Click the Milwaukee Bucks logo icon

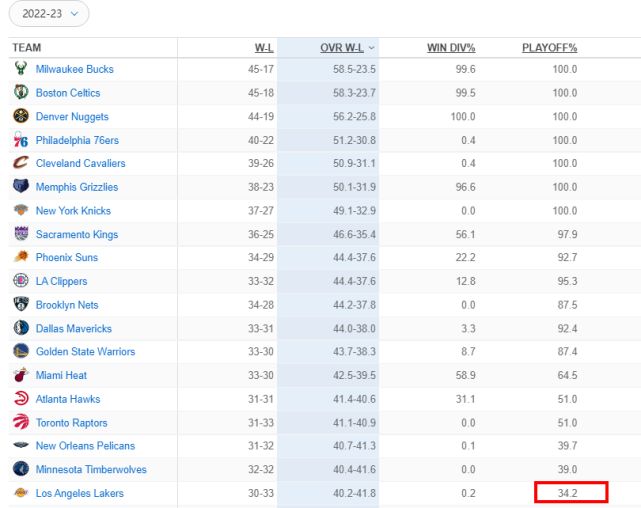[21, 68]
